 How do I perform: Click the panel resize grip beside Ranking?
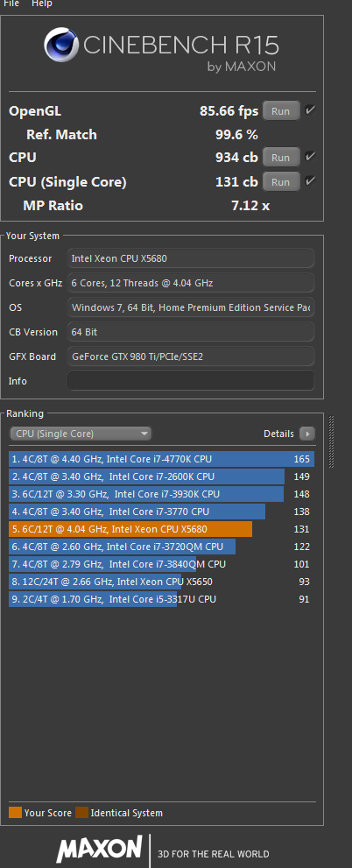(x=332, y=441)
